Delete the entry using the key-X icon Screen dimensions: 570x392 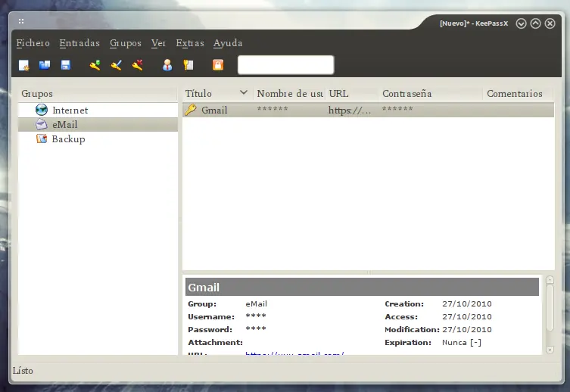137,65
